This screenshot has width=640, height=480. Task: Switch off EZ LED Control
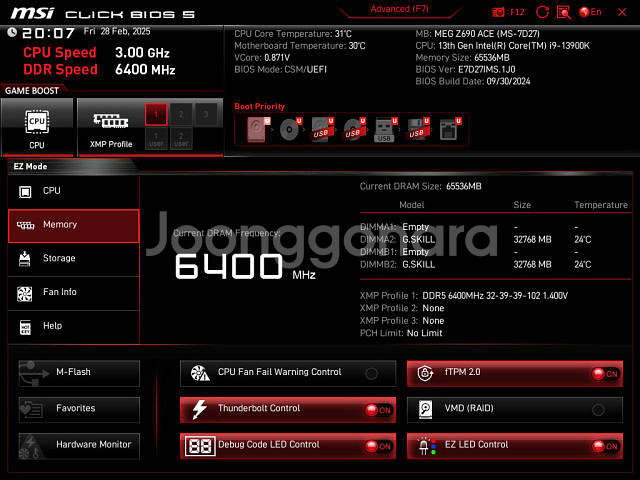point(605,446)
